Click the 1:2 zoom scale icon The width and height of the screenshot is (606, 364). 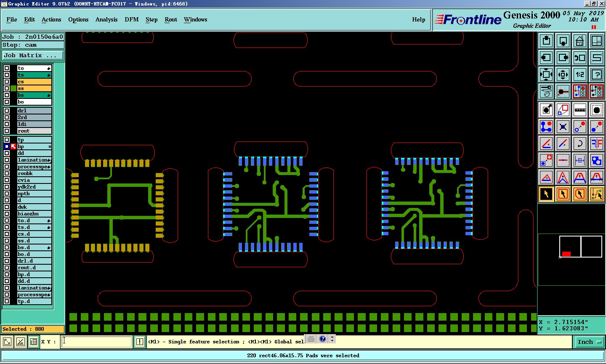click(x=580, y=74)
